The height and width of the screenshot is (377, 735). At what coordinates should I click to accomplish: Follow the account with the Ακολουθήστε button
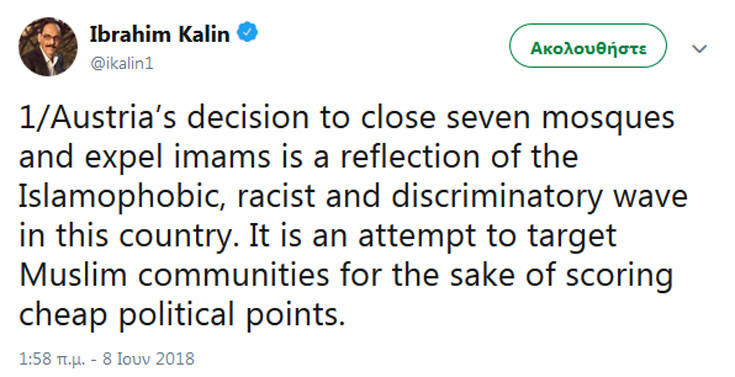588,46
